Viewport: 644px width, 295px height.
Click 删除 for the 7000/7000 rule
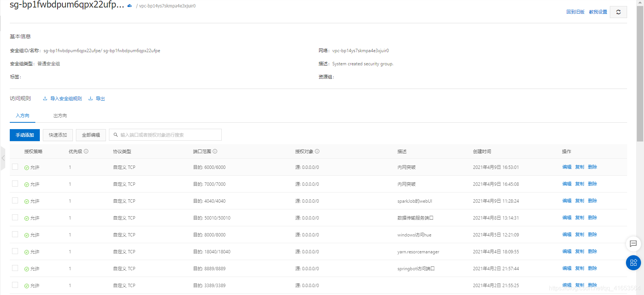[593, 184]
